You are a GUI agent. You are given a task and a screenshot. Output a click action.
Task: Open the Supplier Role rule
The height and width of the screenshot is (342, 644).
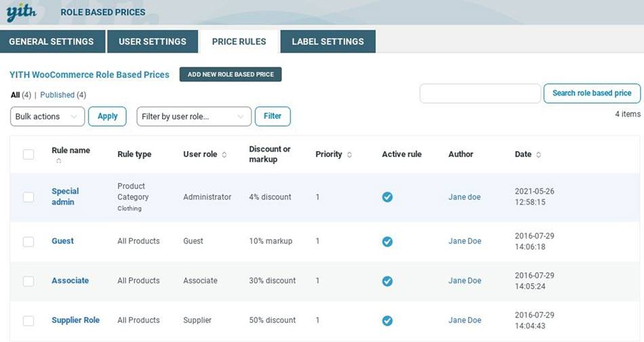tap(75, 320)
